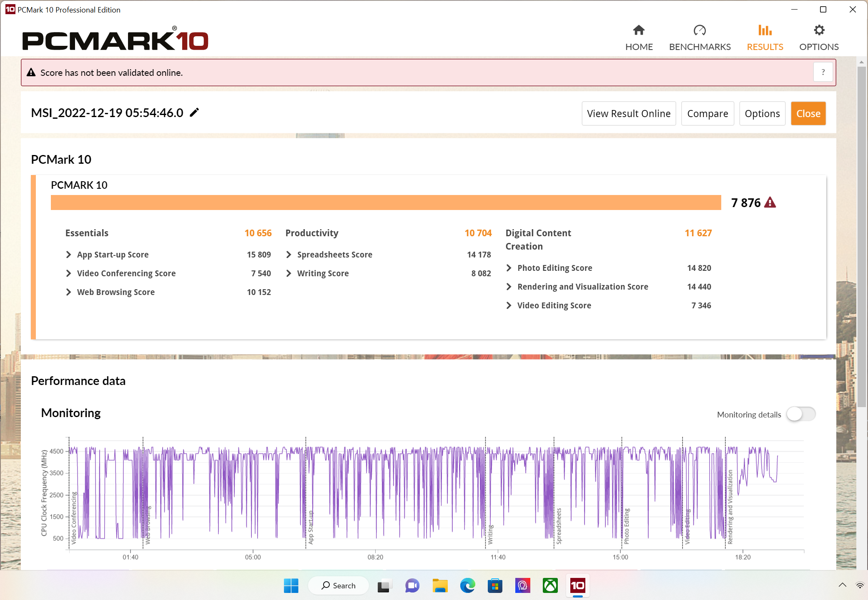Click the PCMark 10 taskbar icon
This screenshot has height=600, width=868.
[x=578, y=586]
